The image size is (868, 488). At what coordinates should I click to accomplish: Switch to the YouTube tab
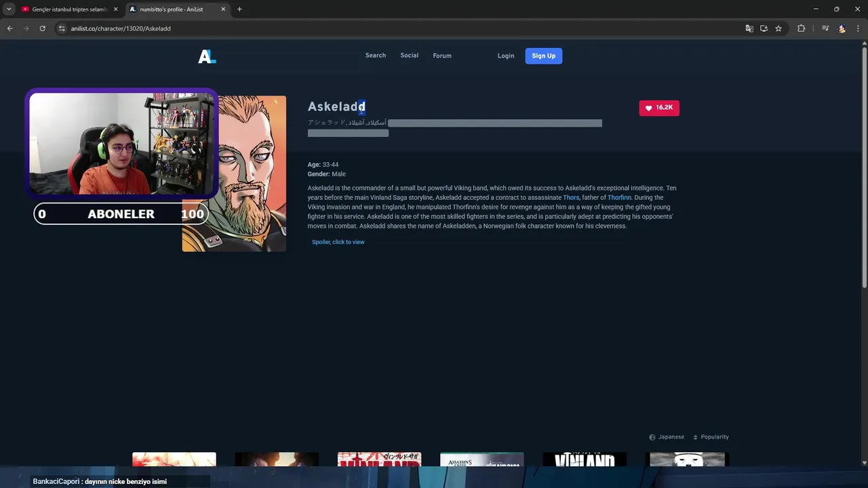coord(70,9)
